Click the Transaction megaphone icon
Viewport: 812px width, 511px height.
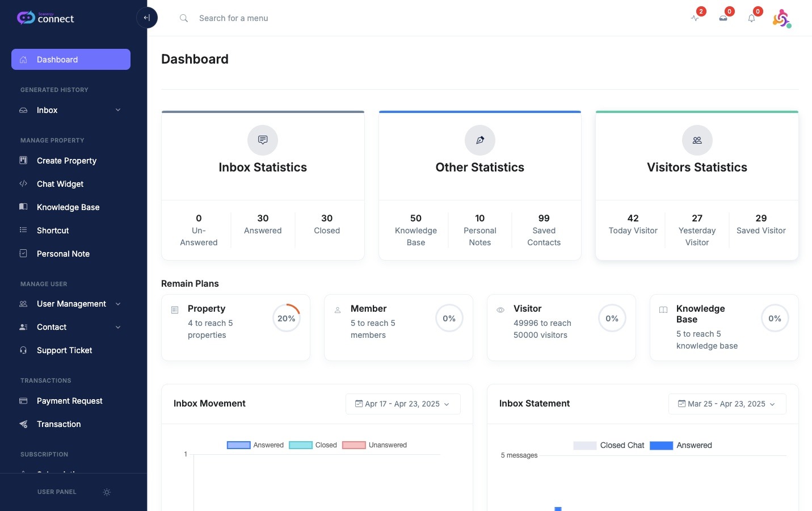[23, 424]
